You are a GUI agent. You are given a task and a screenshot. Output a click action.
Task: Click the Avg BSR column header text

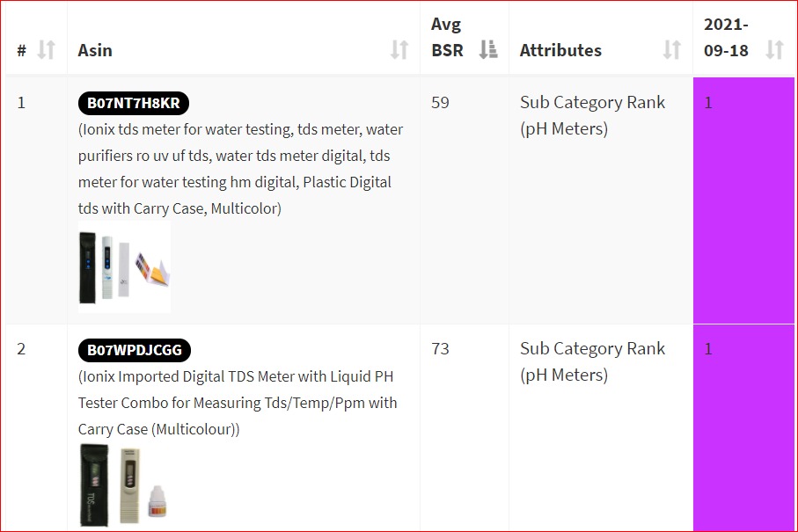[x=447, y=37]
